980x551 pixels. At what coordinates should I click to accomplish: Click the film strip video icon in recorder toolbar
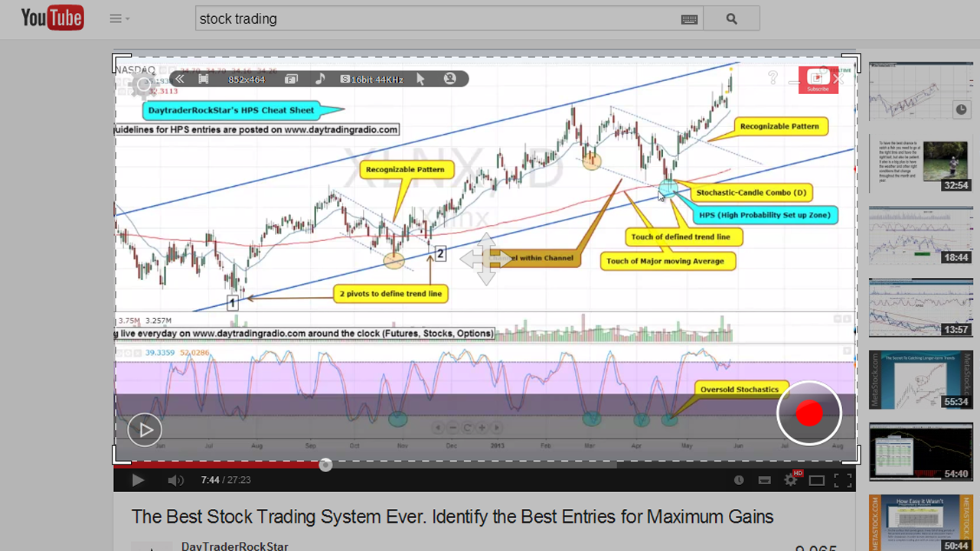point(204,79)
